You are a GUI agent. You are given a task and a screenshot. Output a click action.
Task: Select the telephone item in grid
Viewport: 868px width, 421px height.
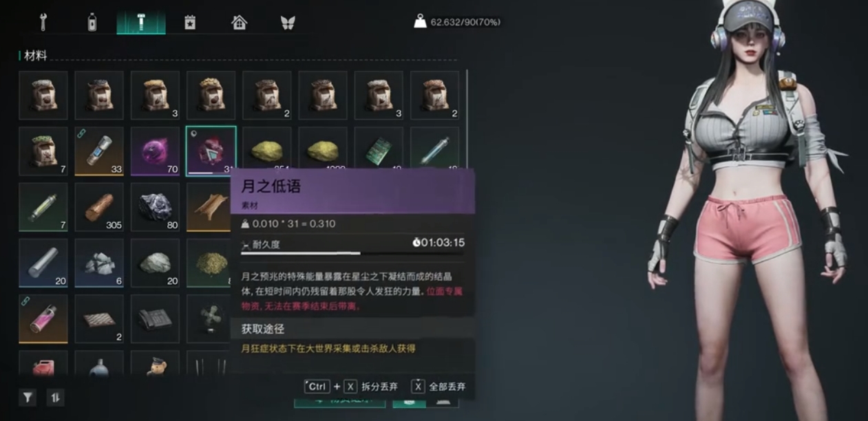tap(156, 319)
